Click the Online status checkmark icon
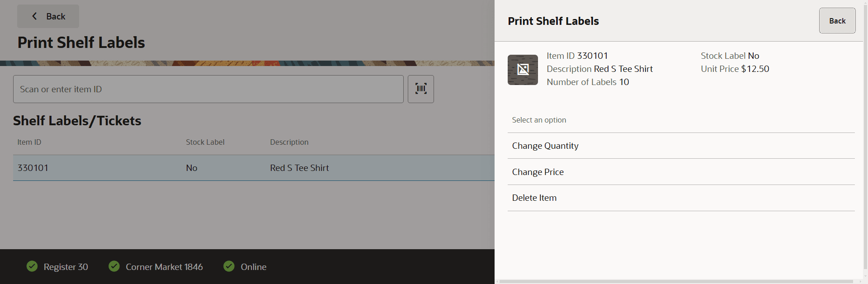 [x=229, y=266]
